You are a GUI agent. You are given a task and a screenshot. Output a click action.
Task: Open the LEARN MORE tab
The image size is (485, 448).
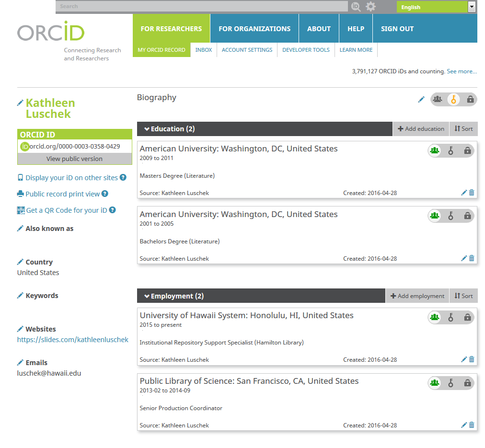[356, 50]
